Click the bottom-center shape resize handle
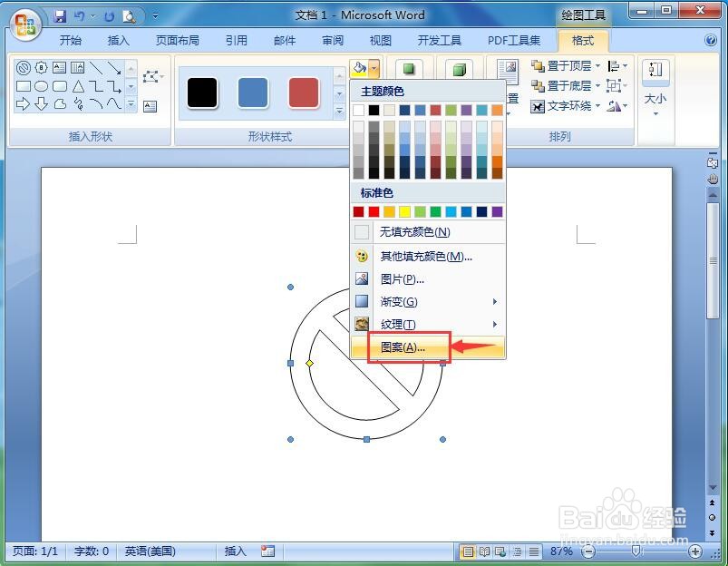 click(x=366, y=439)
